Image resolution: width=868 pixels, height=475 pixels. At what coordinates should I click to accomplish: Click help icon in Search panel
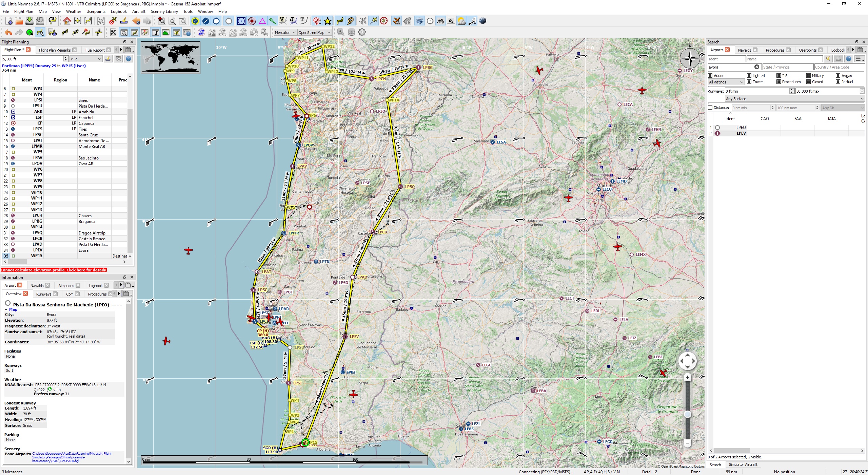tap(849, 59)
